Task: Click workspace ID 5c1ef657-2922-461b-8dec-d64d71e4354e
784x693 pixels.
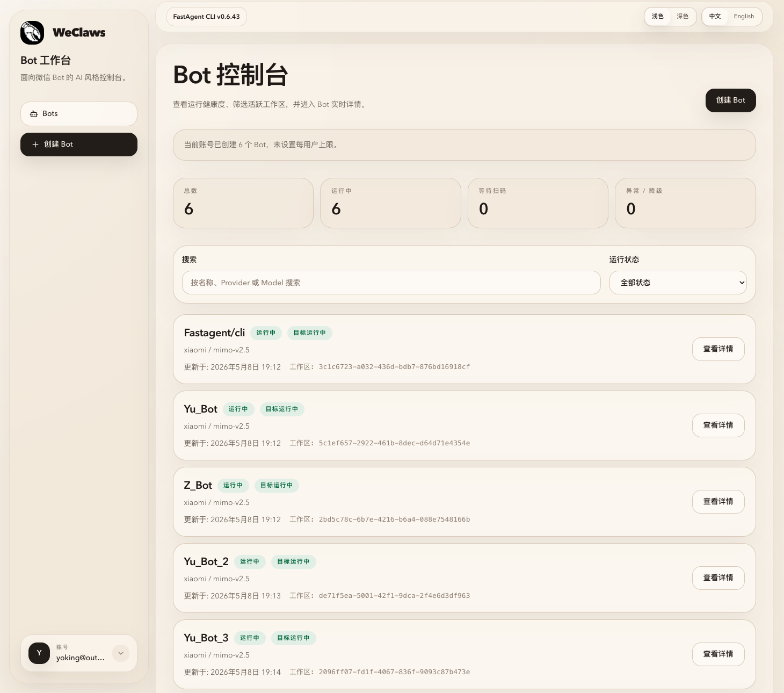Action: (394, 443)
